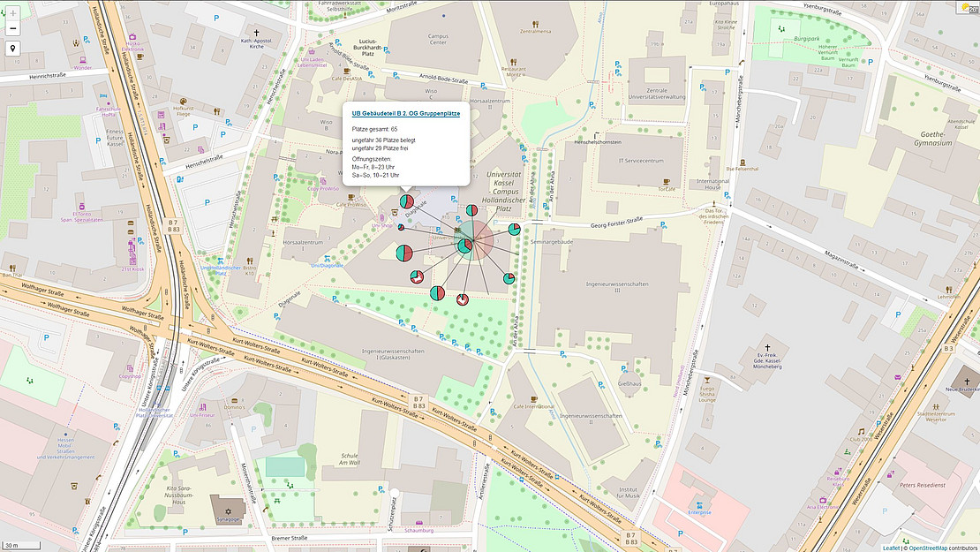The height and width of the screenshot is (552, 980).
Task: Select easternmost pie marker beside Seminargebäude
Action: tap(516, 229)
